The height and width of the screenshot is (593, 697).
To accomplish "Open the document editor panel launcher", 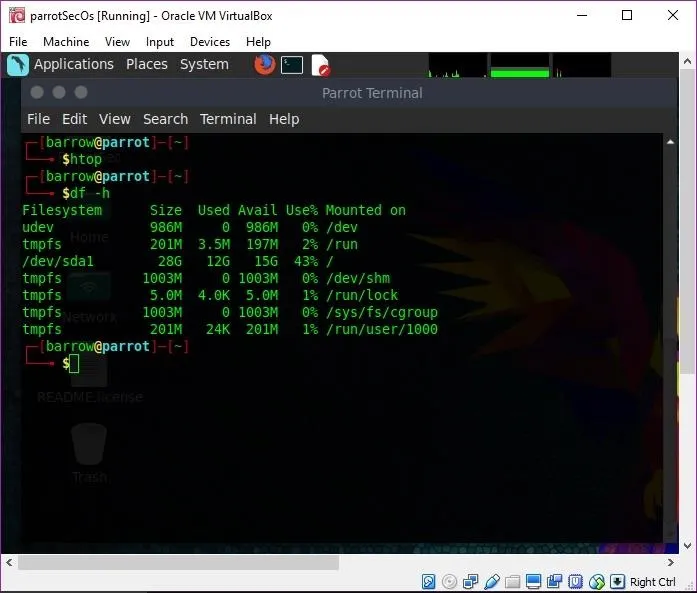I will (320, 65).
